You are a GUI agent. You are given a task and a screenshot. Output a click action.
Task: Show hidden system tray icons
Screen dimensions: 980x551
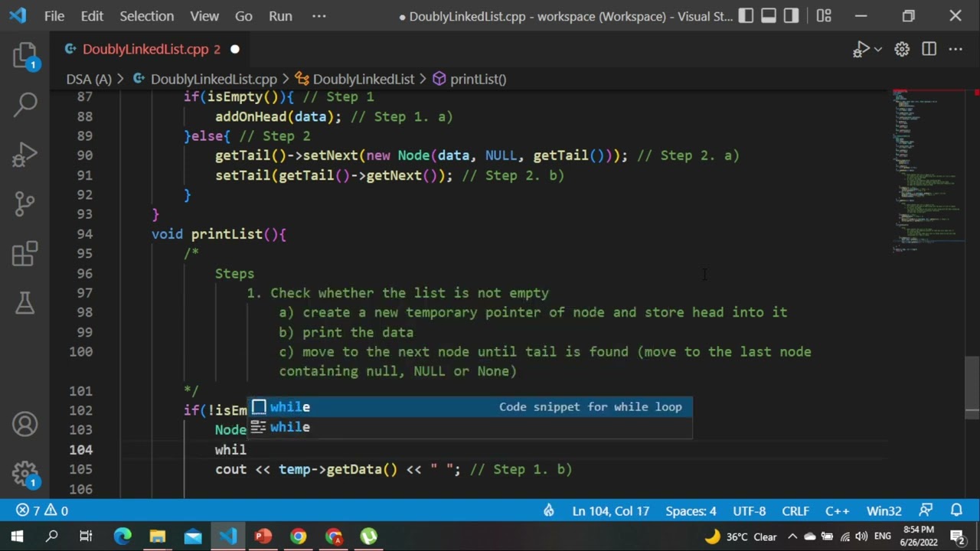[x=792, y=536]
